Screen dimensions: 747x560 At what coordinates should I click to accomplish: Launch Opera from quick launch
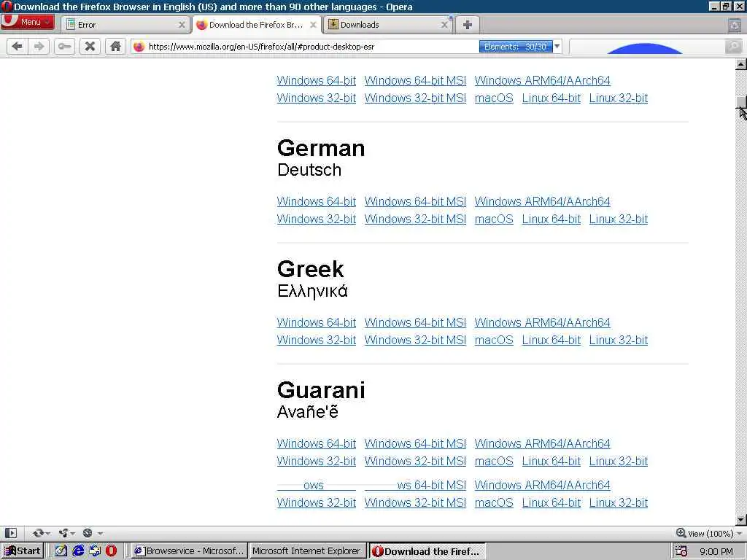(111, 551)
